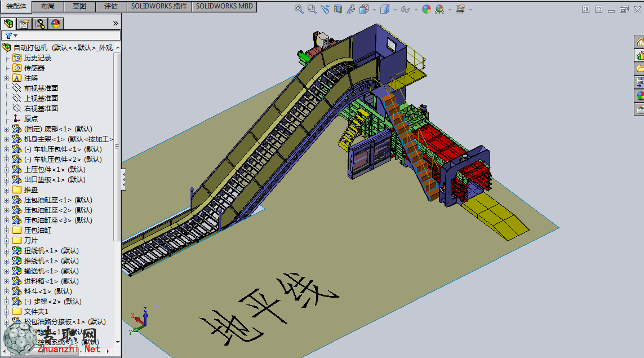
Task: Switch to the 布局 ribbon tab
Action: [x=48, y=6]
